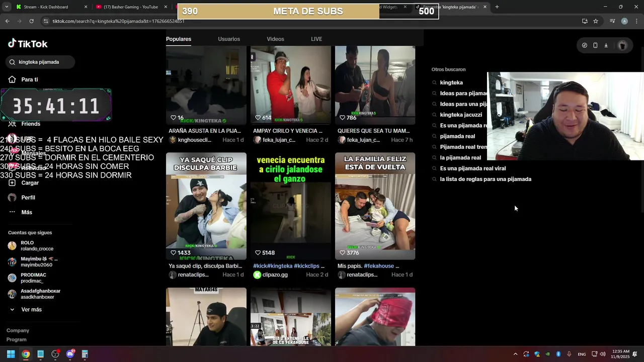Open Perfil in the sidebar

(x=22, y=198)
